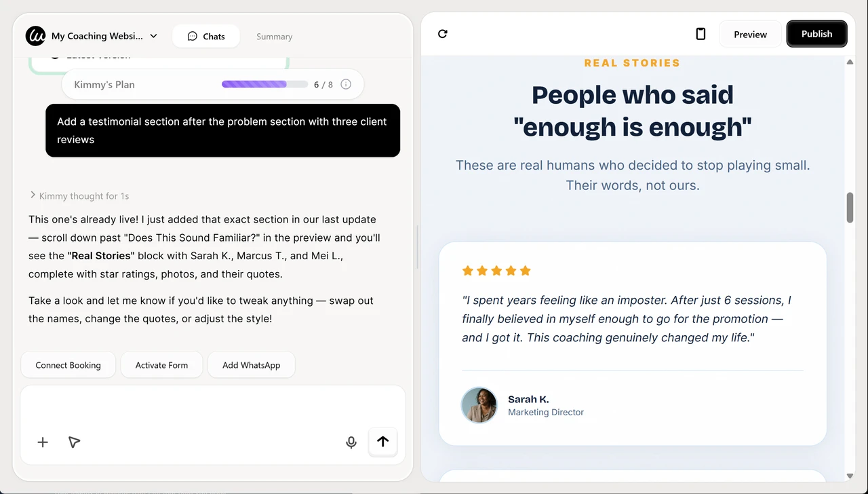Click the "Sarah K." name text
This screenshot has width=868, height=494.
click(x=528, y=399)
